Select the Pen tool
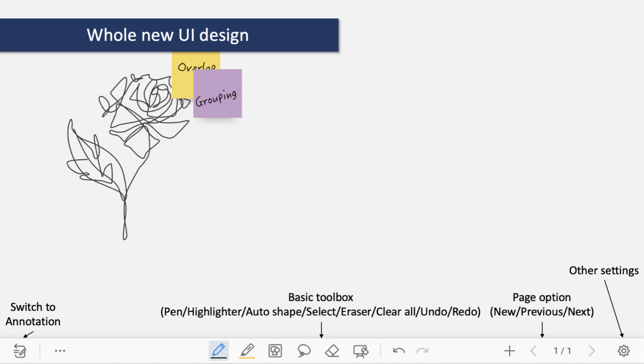Image resolution: width=644 pixels, height=364 pixels. [218, 351]
